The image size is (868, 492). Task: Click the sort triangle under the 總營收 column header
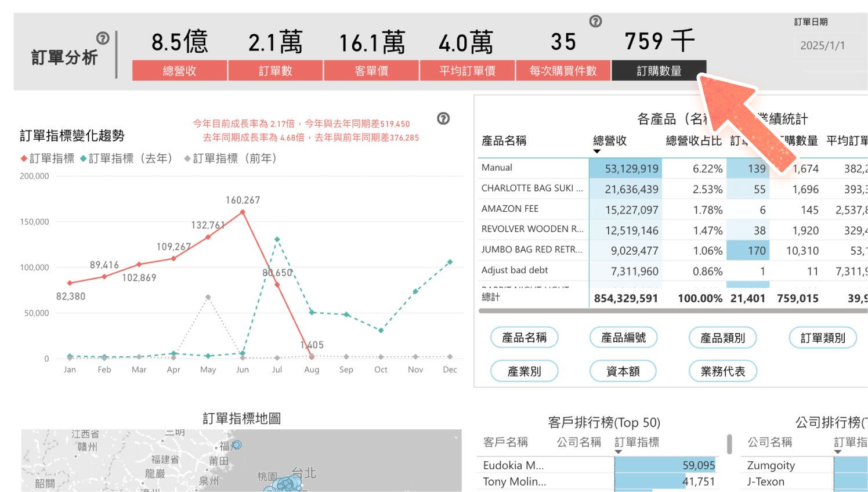(x=598, y=150)
